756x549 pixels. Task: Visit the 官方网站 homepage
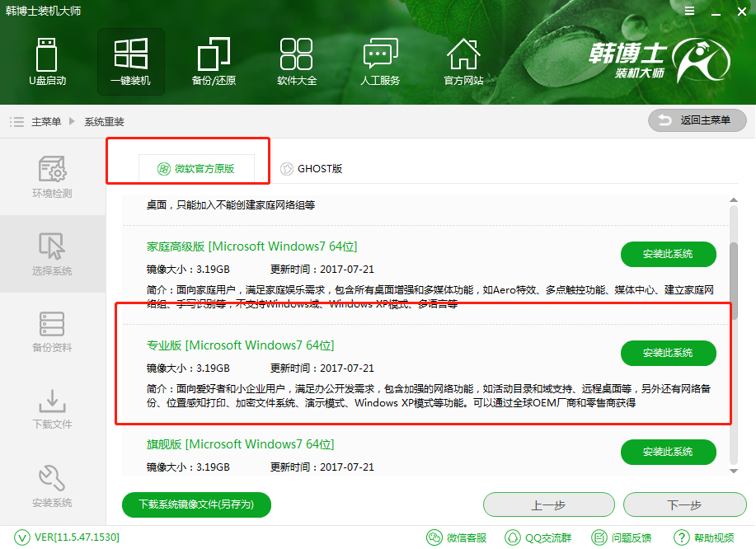(x=463, y=62)
